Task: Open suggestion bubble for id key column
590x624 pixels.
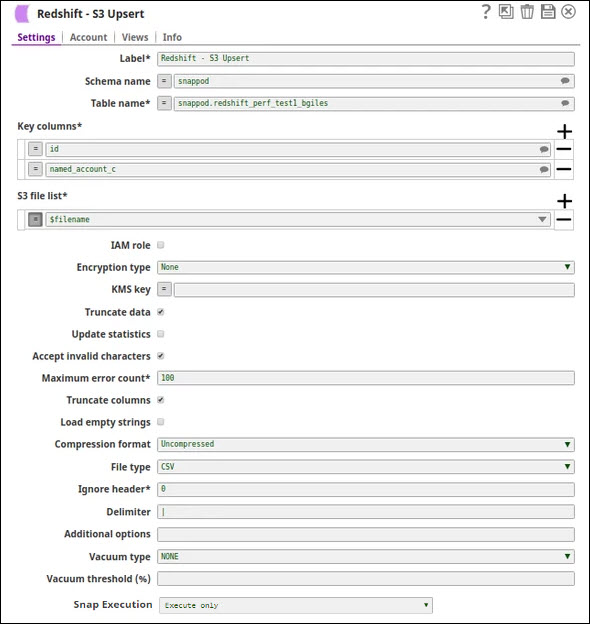Action: (544, 149)
